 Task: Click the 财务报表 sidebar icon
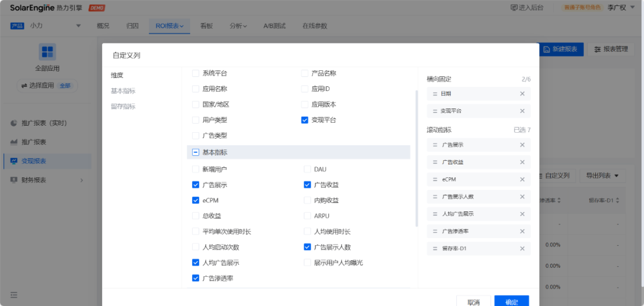pos(14,180)
